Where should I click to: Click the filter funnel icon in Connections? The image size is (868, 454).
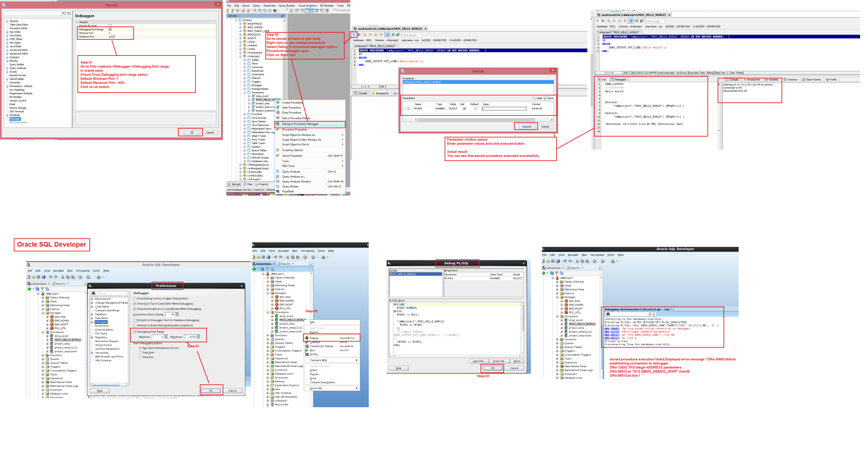42,289
